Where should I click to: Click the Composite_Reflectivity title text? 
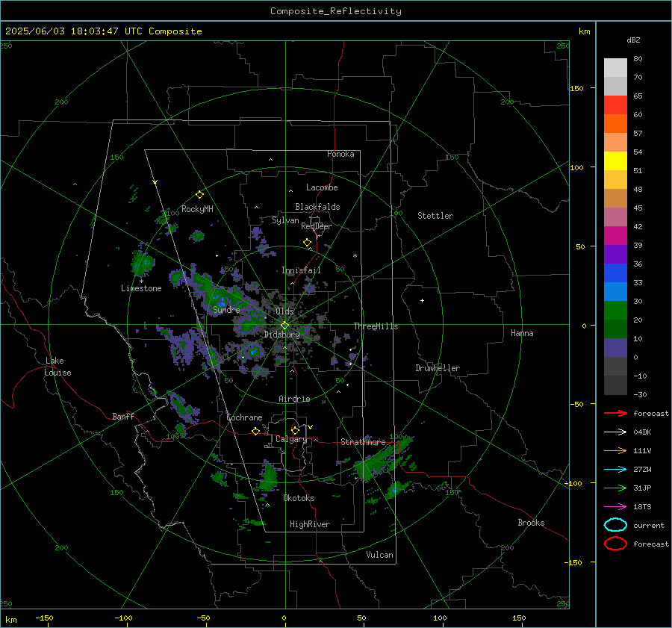point(335,11)
